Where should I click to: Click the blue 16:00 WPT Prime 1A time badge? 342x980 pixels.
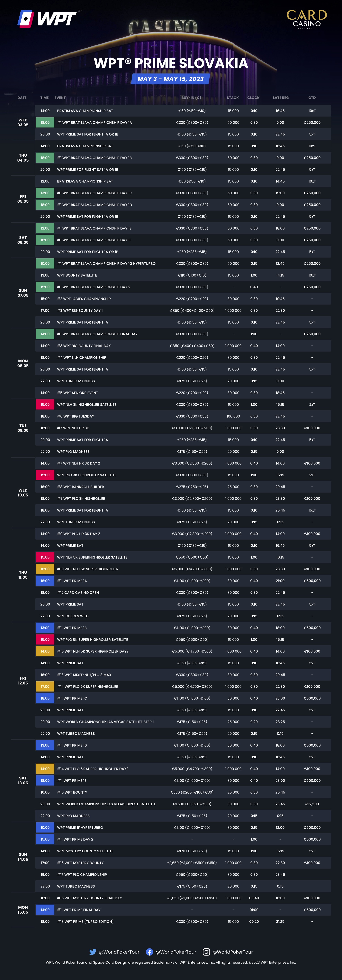click(45, 581)
